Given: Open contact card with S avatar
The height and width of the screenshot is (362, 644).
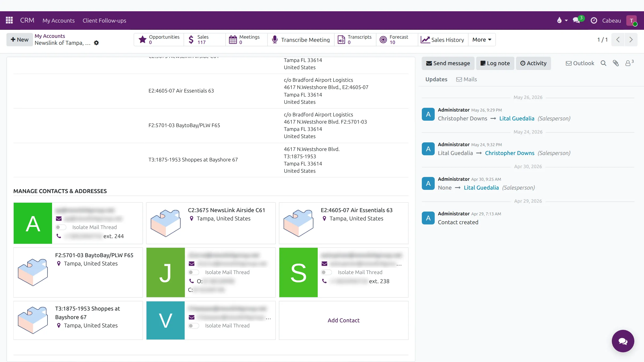Looking at the screenshot, I should pos(344,272).
